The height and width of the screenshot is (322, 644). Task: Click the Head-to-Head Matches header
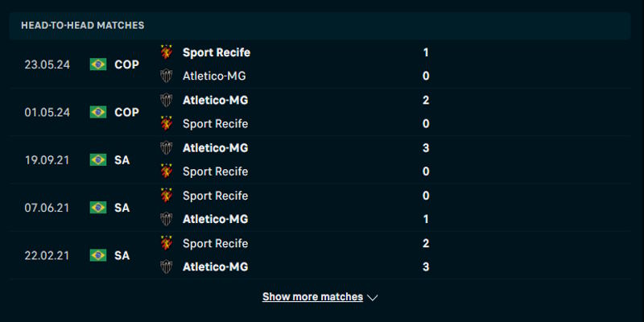point(83,26)
